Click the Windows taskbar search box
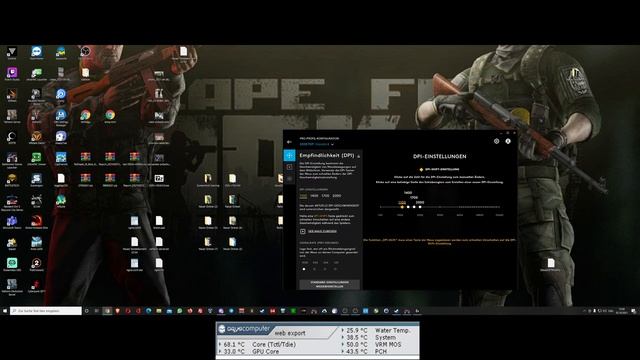640x360 pixels. coord(46,311)
